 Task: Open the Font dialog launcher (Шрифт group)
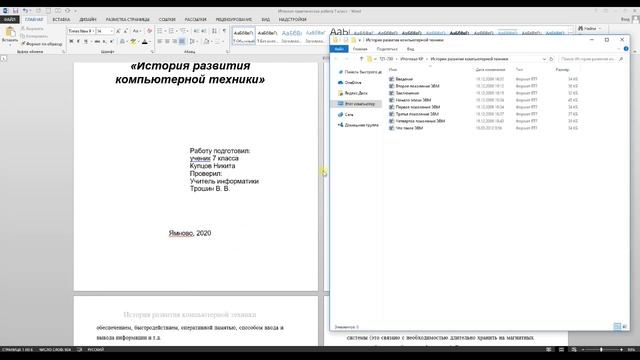click(152, 52)
